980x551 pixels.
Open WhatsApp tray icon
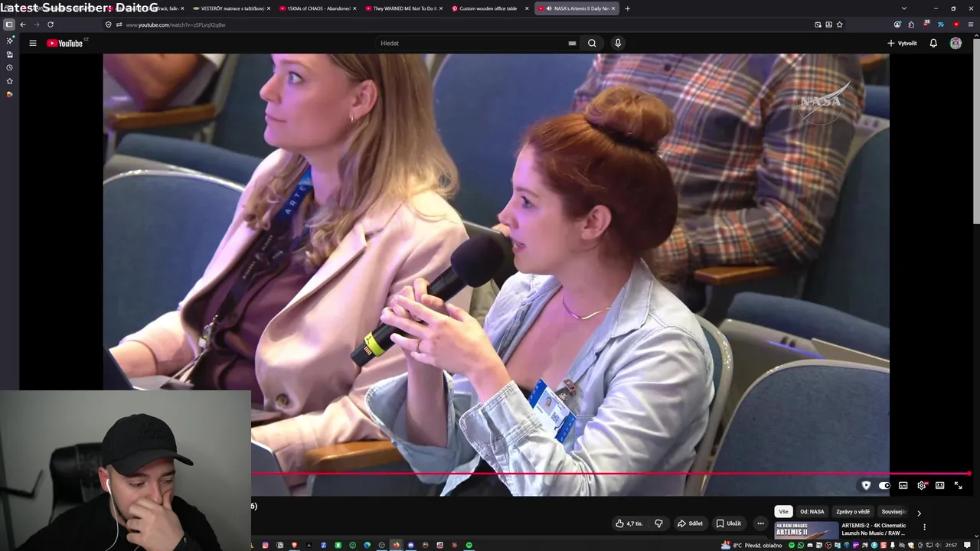click(800, 545)
